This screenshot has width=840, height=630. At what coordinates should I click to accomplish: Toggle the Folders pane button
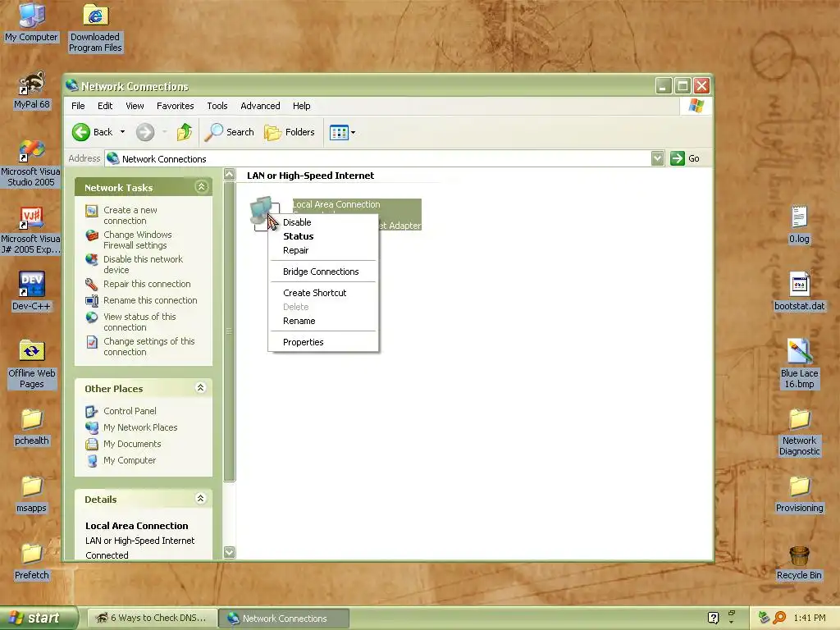[x=290, y=132]
